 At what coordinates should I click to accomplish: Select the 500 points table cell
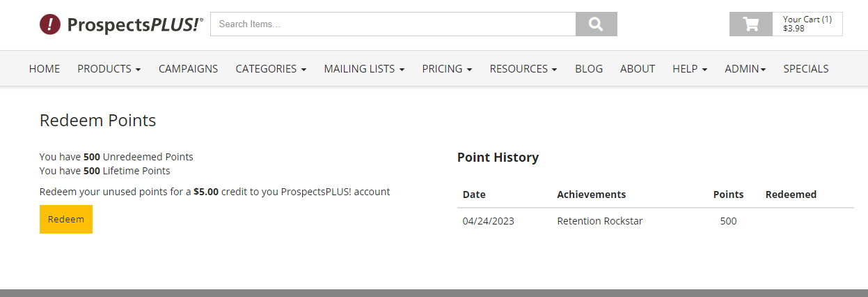click(x=728, y=221)
